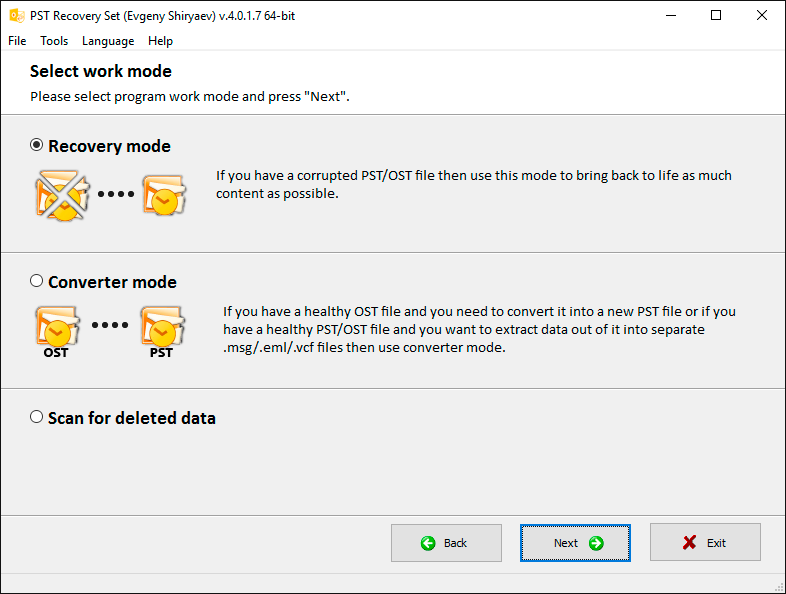Screen dimensions: 786x594
Task: Go back with the Back button
Action: pos(445,543)
